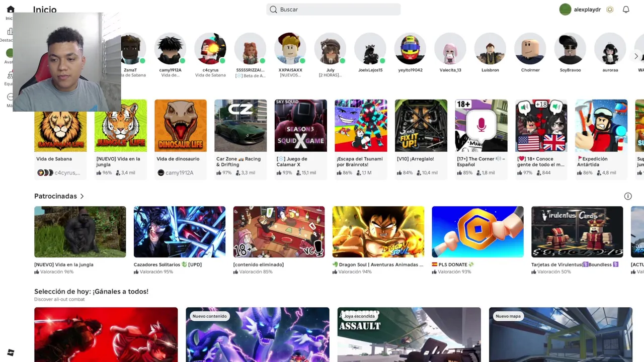Viewport: 644px width, 362px height.
Task: Open friend Valecita_13's avatar
Action: [x=450, y=49]
